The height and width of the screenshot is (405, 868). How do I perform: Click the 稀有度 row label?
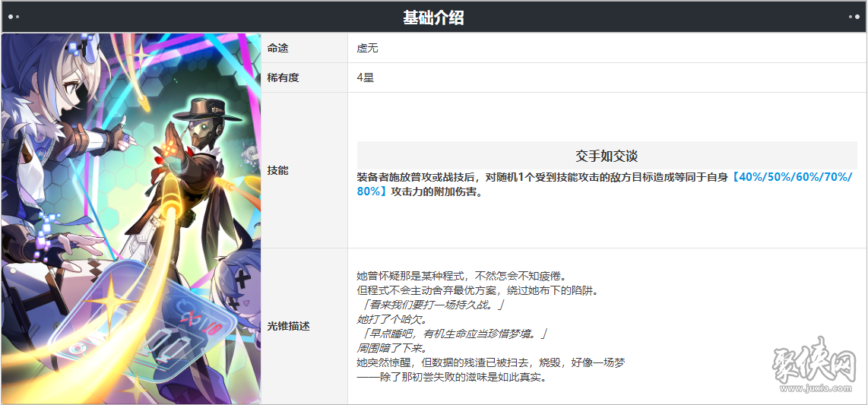[x=283, y=78]
